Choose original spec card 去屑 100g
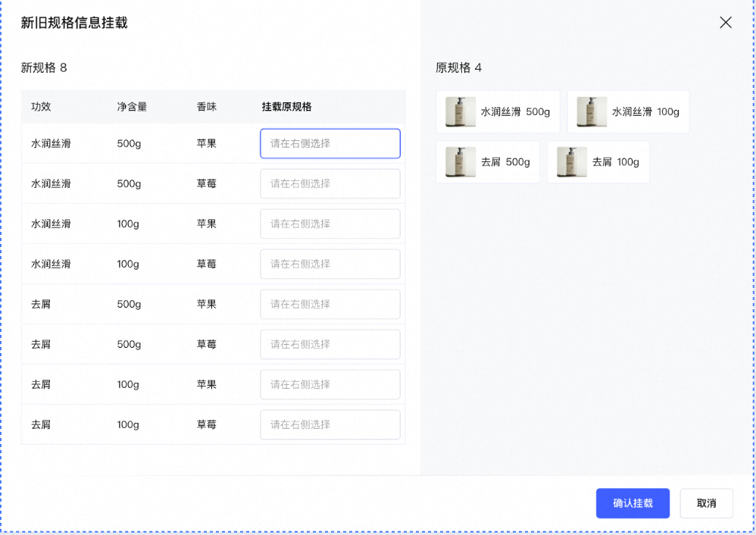The height and width of the screenshot is (535, 756). coord(598,162)
